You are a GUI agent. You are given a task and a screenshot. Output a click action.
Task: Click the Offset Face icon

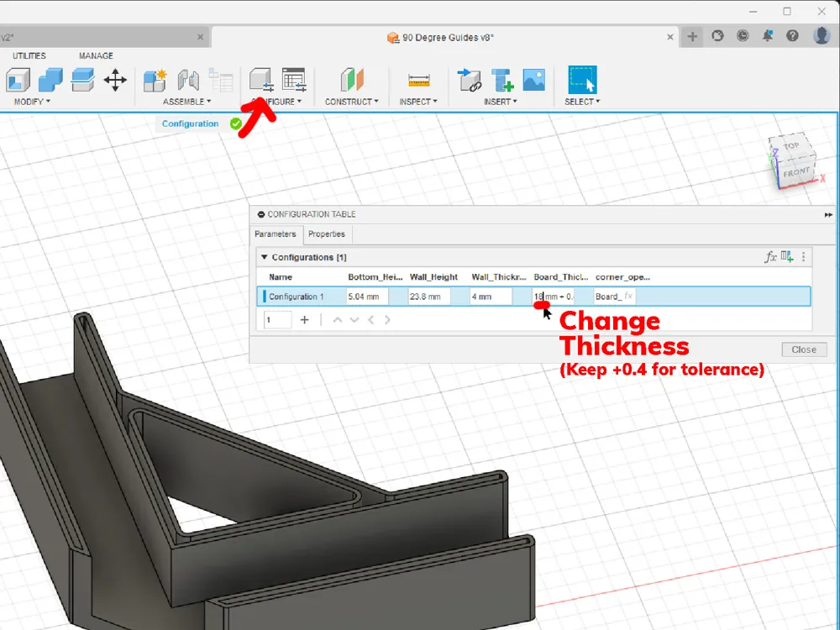click(82, 81)
